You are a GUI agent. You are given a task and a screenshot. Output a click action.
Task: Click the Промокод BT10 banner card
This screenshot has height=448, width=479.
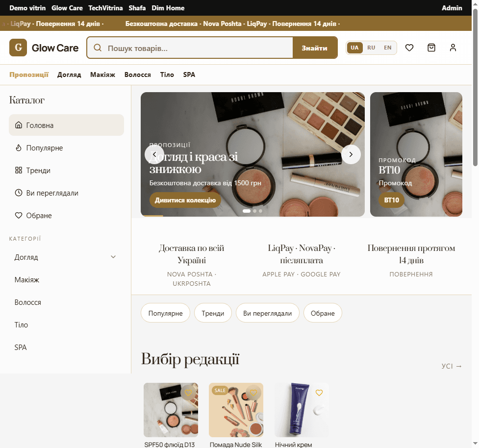pos(416,154)
